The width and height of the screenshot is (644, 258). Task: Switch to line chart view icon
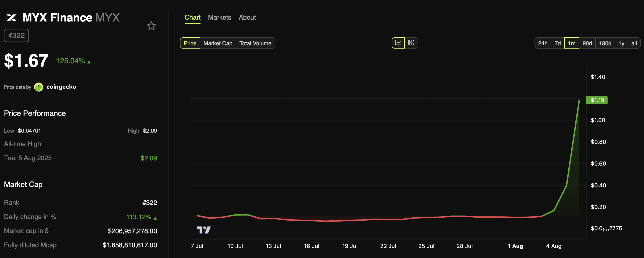(398, 43)
